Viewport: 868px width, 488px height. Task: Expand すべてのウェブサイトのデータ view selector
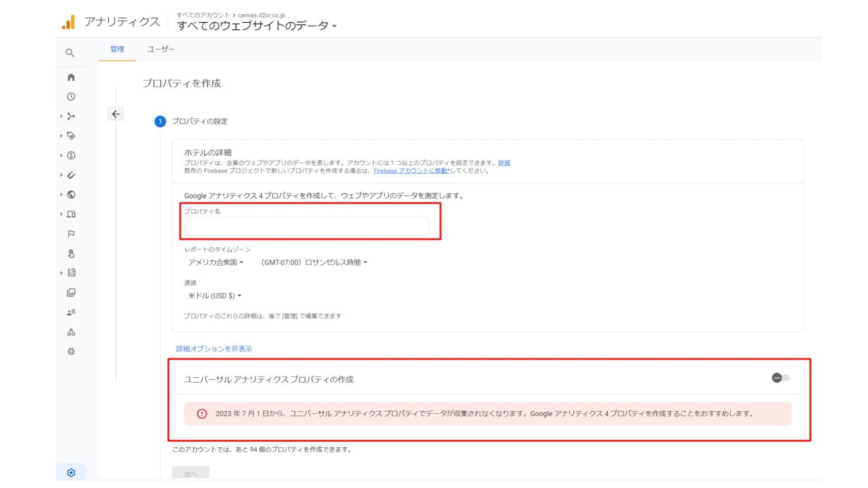[x=257, y=26]
